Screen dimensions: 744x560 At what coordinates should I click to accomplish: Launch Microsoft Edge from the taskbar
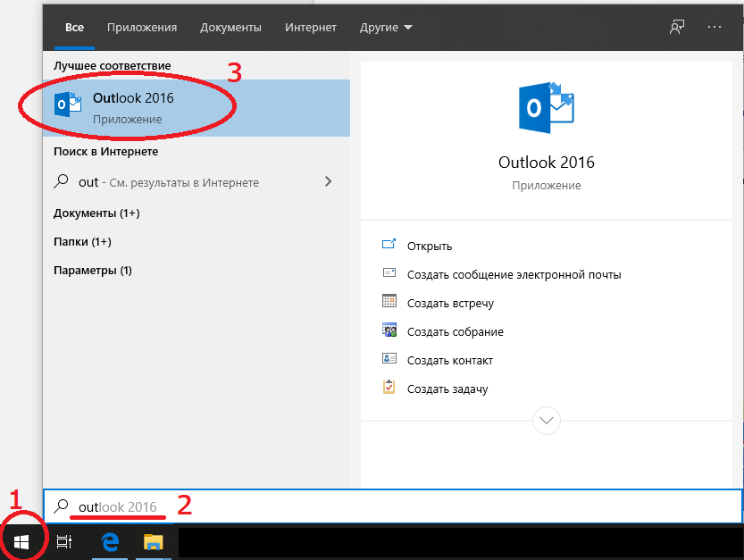[111, 541]
